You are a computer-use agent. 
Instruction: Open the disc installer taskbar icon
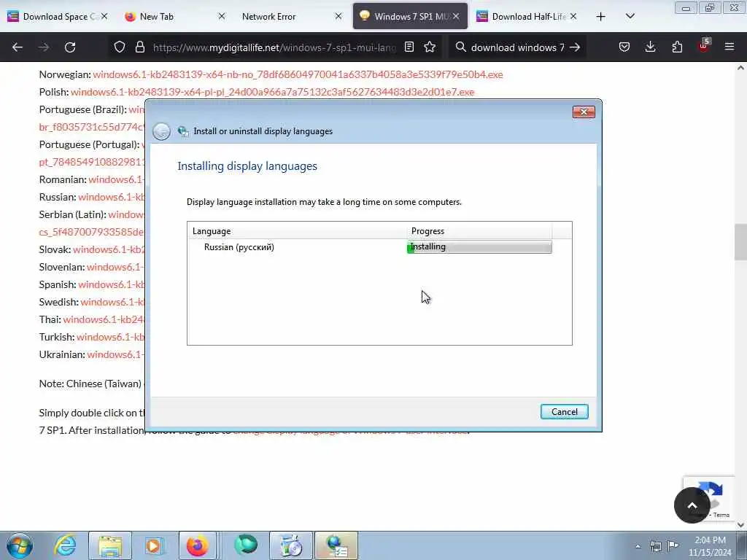[291, 545]
